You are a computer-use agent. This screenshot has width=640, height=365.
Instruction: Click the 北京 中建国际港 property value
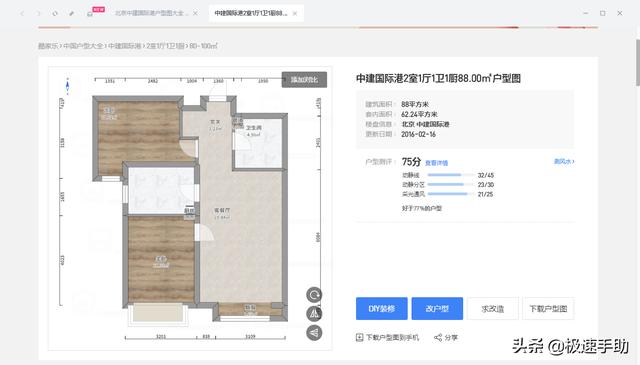tap(425, 124)
